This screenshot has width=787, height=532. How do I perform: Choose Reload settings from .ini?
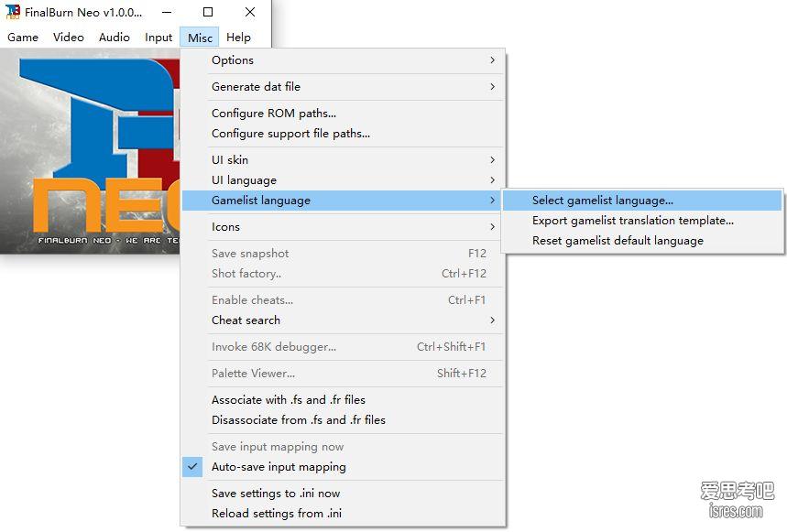tap(344, 514)
